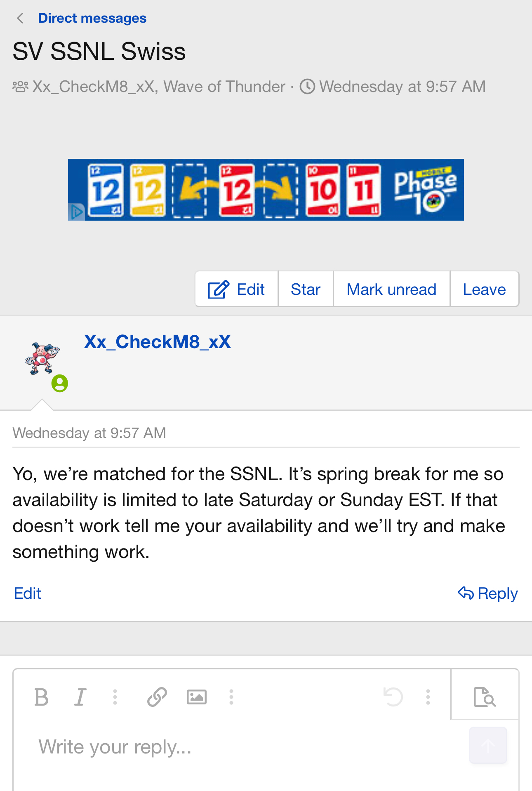The height and width of the screenshot is (791, 532).
Task: Toggle bold formatting in the reply editor
Action: pyautogui.click(x=41, y=697)
